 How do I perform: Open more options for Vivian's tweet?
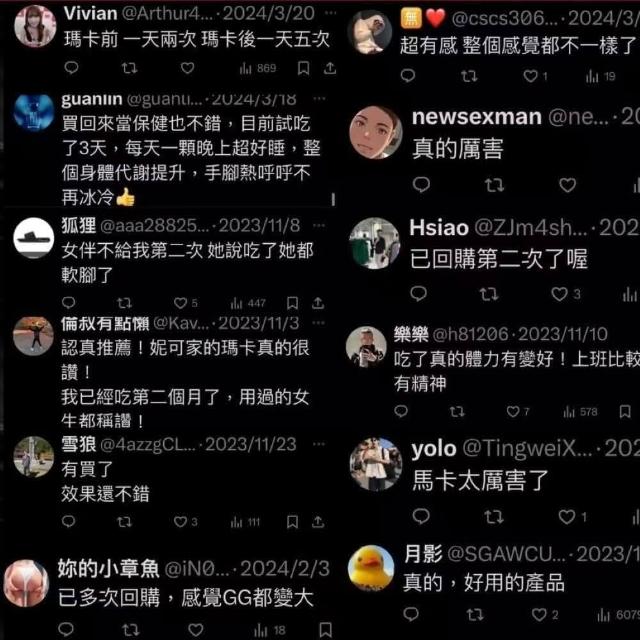(330, 13)
